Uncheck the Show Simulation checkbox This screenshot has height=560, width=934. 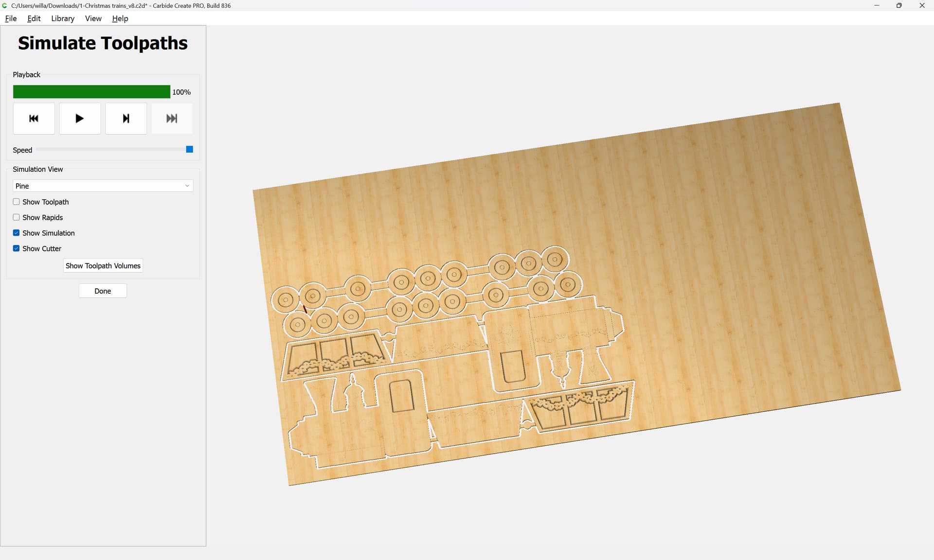(x=17, y=233)
